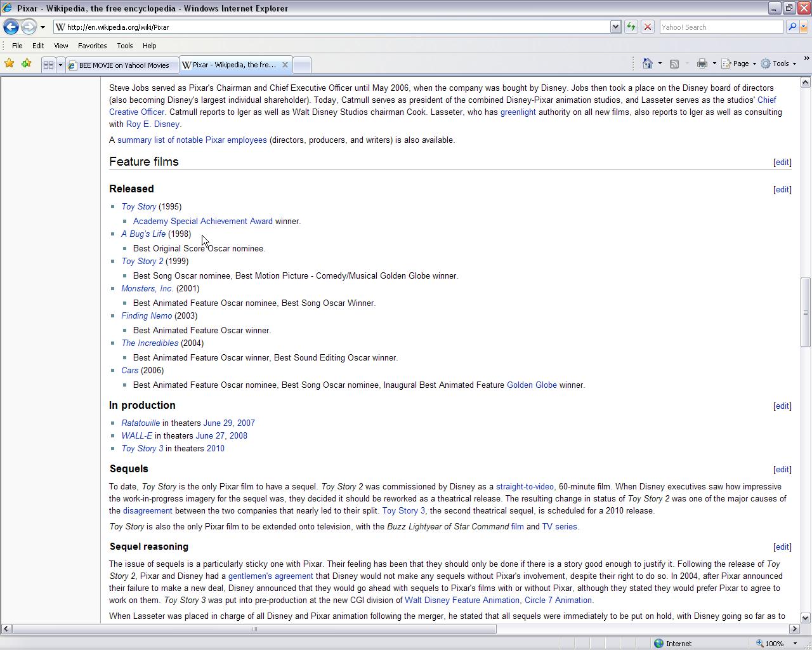Click edit link for Sequel reasoning section
Screen dimensions: 812x650
[x=782, y=547]
